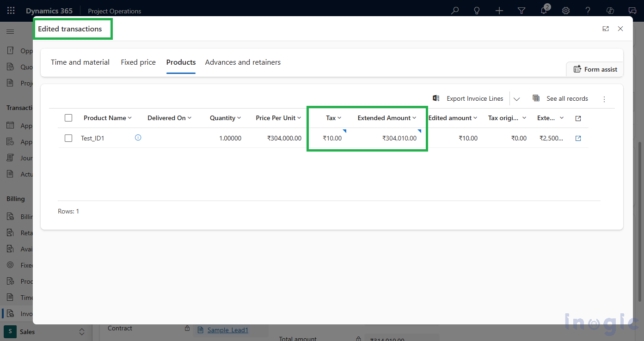This screenshot has width=644, height=341.
Task: Open the notifications bell showing 2 alerts
Action: pyautogui.click(x=543, y=10)
